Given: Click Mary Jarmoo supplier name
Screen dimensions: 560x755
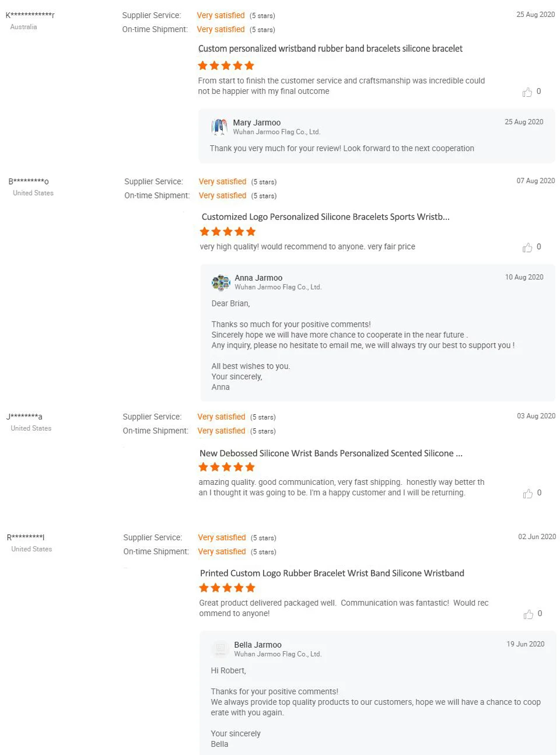Looking at the screenshot, I should (257, 123).
